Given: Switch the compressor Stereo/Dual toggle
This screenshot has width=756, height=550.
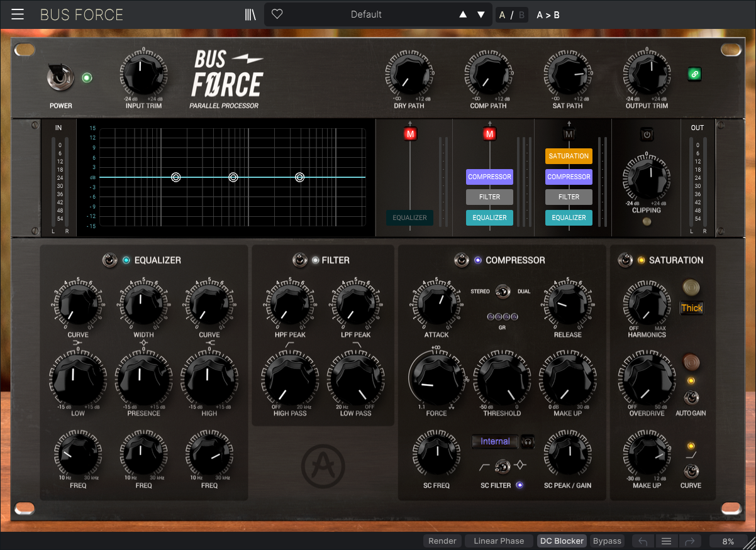Looking at the screenshot, I should tap(502, 292).
